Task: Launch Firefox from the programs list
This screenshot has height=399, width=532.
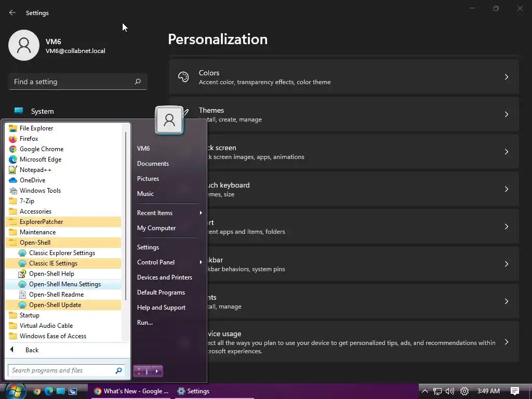Action: click(63, 139)
